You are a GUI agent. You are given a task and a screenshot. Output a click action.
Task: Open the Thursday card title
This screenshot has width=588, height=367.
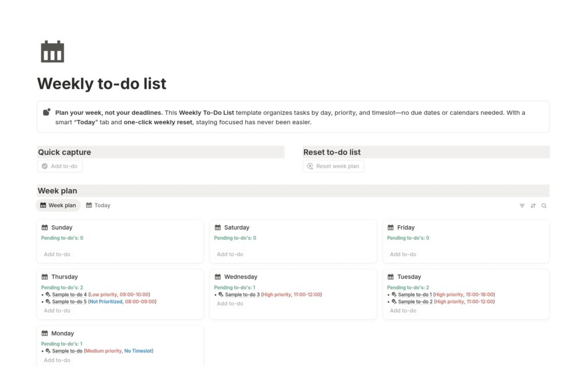[64, 277]
